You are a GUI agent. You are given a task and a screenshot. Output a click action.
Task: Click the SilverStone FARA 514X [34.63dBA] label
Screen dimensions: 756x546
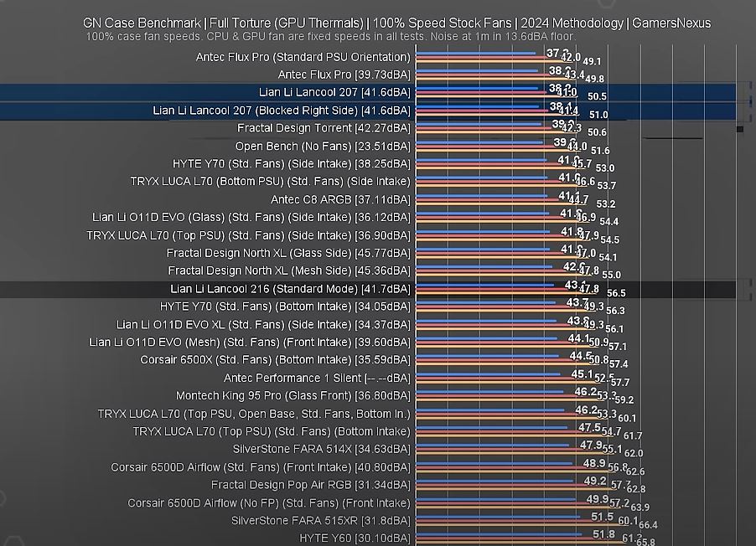click(322, 449)
